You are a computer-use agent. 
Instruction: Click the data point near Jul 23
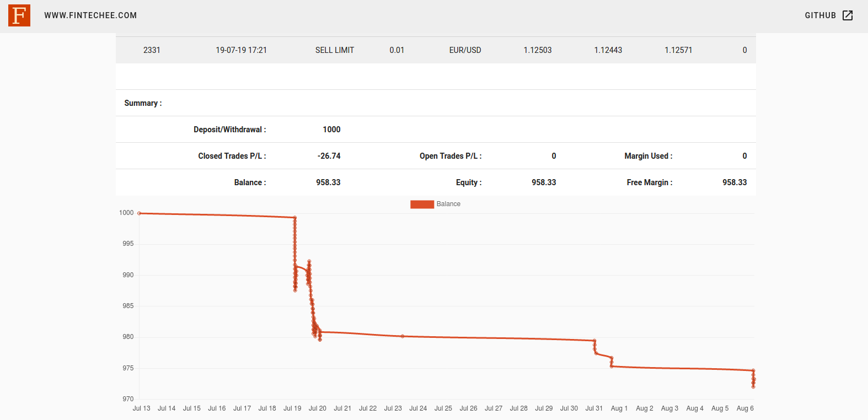(403, 336)
